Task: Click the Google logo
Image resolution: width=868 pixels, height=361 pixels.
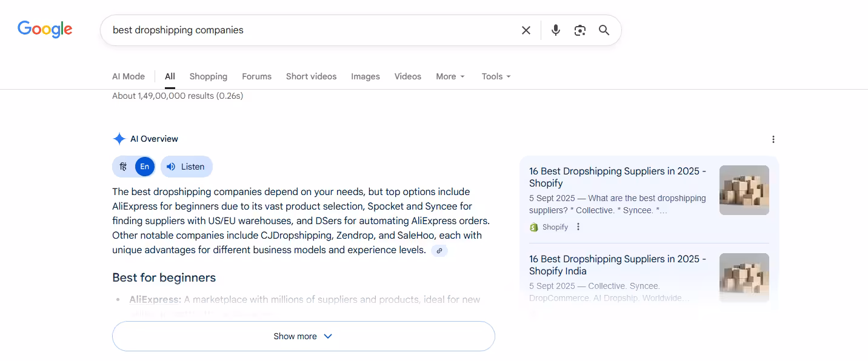Action: click(x=45, y=29)
